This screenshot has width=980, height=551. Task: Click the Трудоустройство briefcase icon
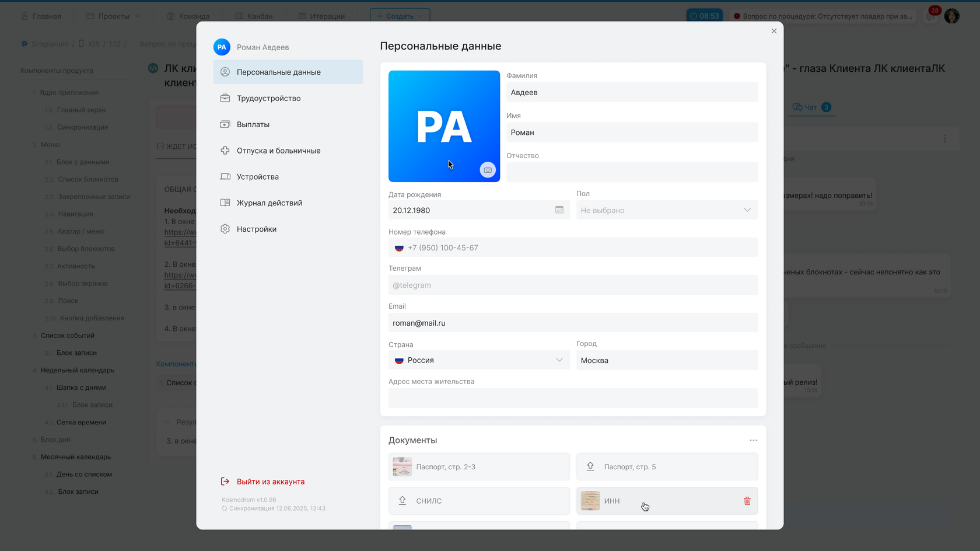225,98
